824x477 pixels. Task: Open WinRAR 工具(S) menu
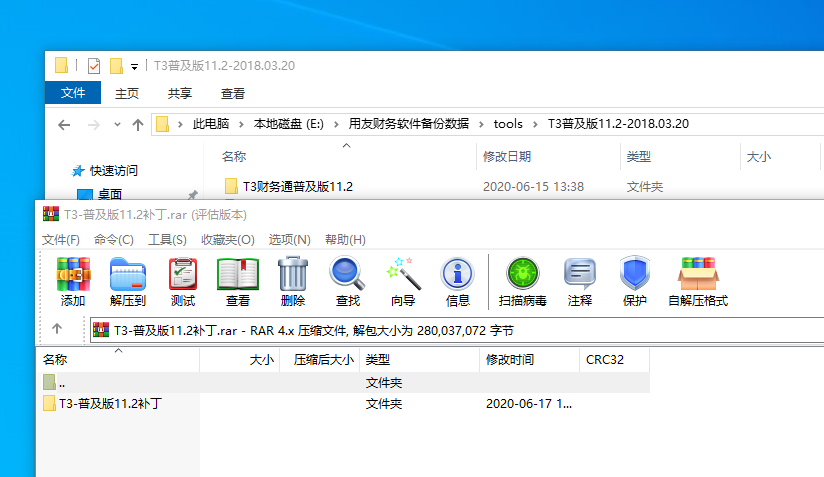coord(167,240)
